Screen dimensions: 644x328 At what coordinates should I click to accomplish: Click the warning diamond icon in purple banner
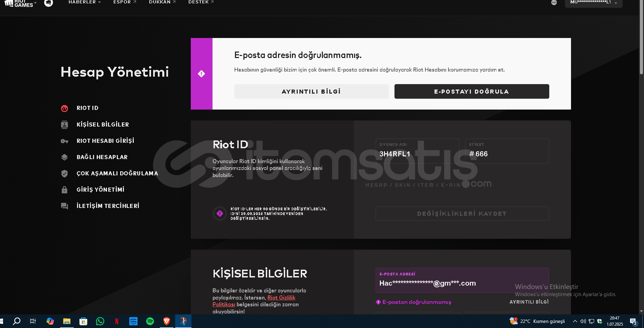(201, 74)
